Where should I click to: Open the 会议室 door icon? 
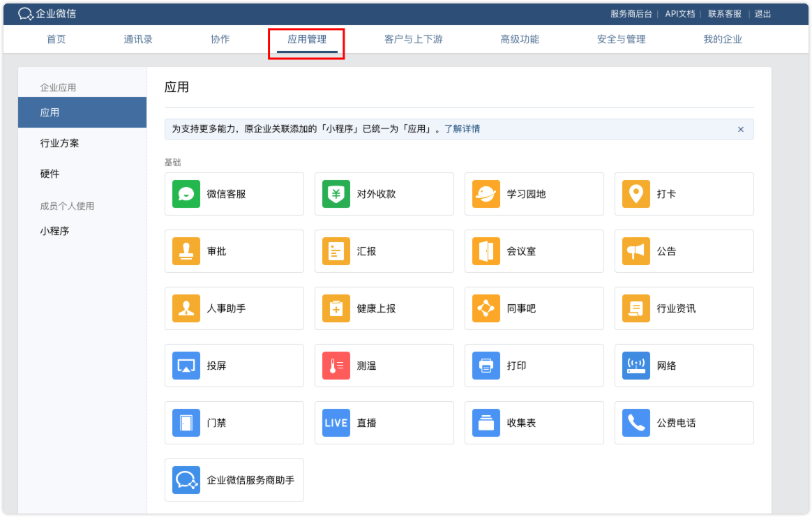point(486,251)
